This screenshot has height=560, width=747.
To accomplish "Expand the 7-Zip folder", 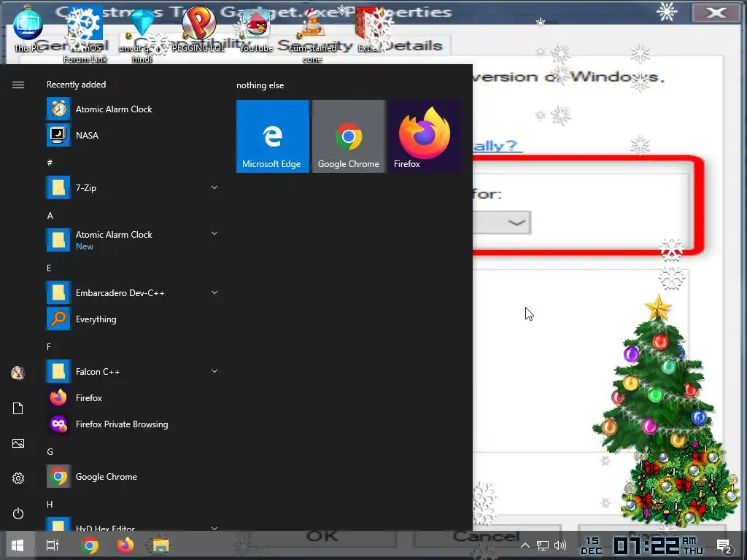I will [214, 187].
